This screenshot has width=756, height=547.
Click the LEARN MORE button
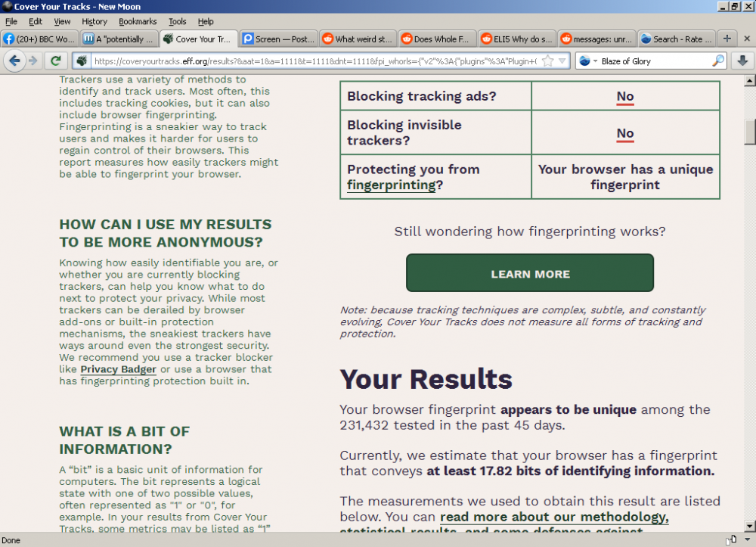click(530, 273)
